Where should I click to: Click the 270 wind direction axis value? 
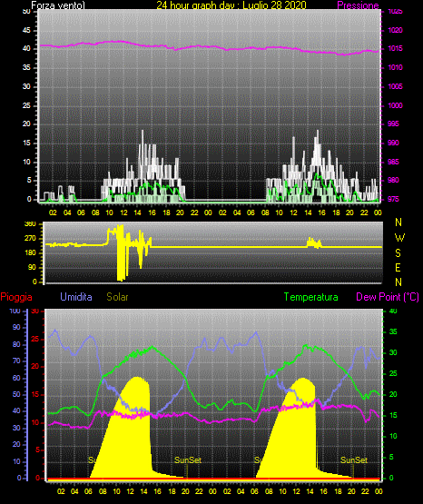tap(30, 239)
